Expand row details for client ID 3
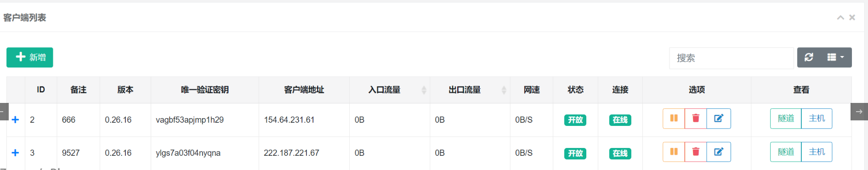868x170 pixels. click(x=15, y=153)
